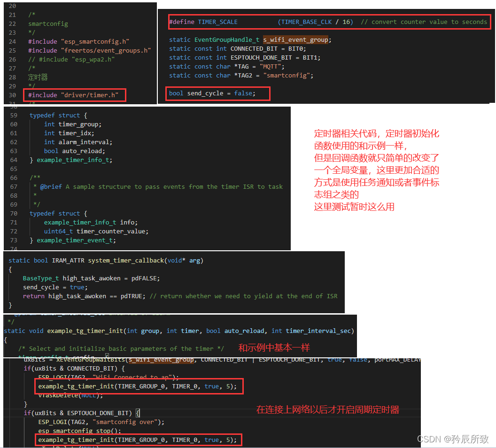Click the 'CONNECTED_BIT = BIT0;' declaration
Viewport: 496px width, 448px height.
click(x=238, y=49)
